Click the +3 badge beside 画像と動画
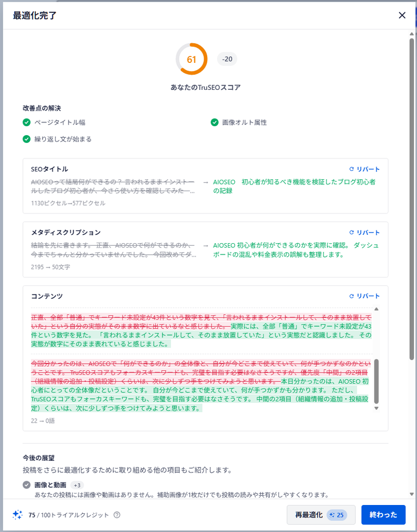 point(77,485)
